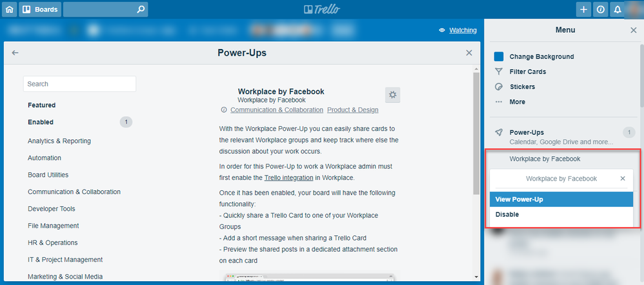Open Analytics & Reporting category
This screenshot has width=644, height=285.
(59, 141)
